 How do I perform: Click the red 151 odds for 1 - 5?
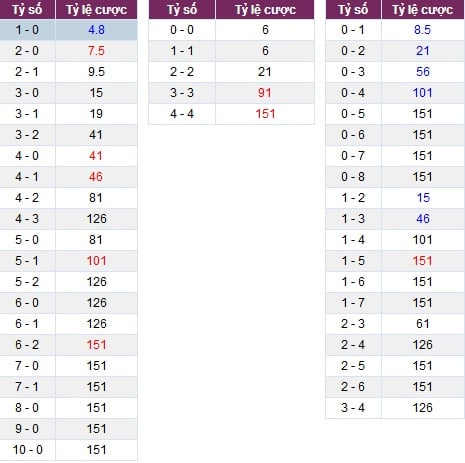click(x=423, y=261)
